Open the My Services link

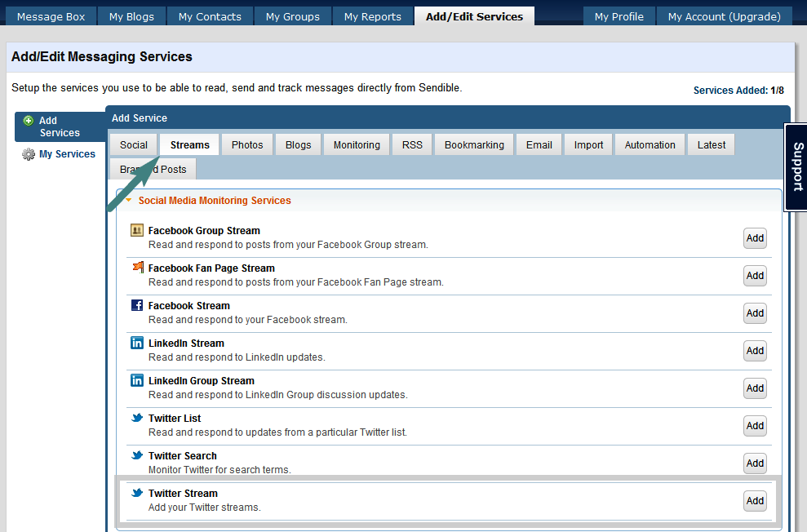point(67,154)
